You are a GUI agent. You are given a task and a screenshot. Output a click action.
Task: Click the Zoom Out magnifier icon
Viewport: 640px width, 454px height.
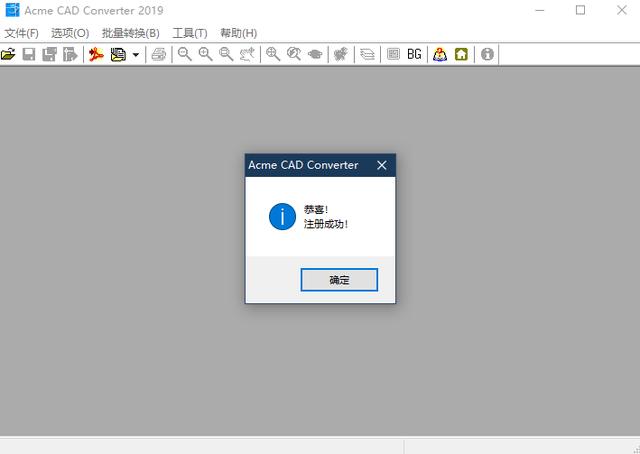pyautogui.click(x=185, y=54)
